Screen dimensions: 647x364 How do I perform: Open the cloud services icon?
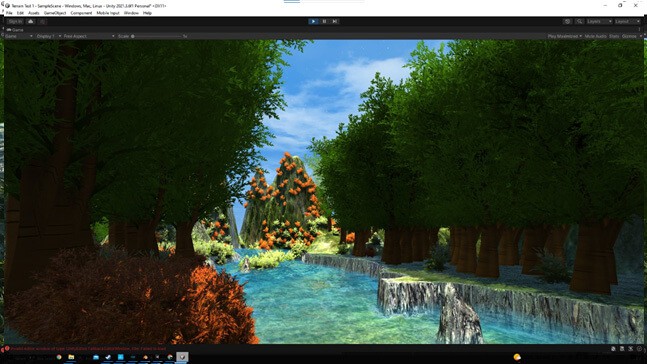(x=31, y=21)
